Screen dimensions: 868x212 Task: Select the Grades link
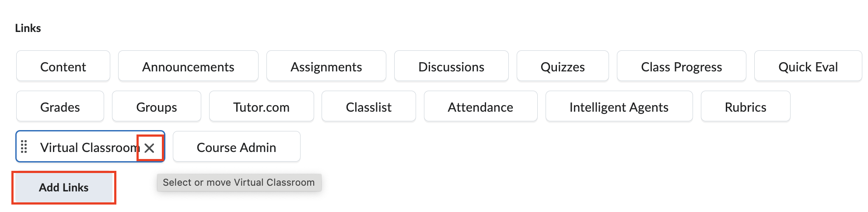coord(60,107)
